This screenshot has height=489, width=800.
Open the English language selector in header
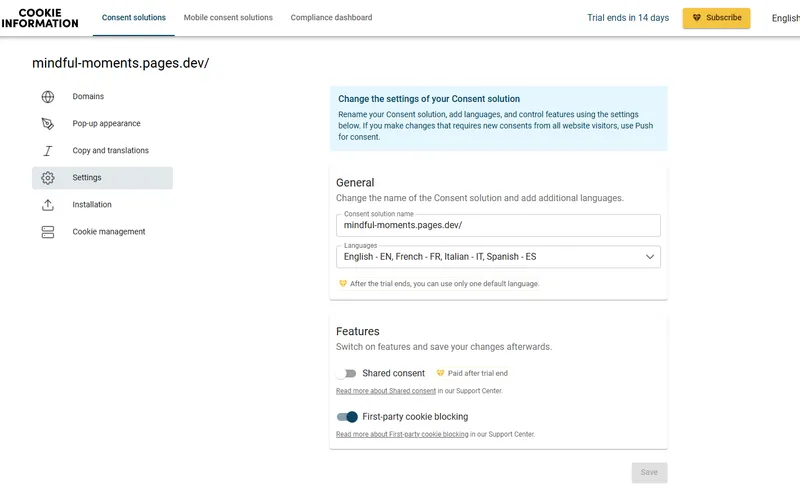tap(785, 18)
